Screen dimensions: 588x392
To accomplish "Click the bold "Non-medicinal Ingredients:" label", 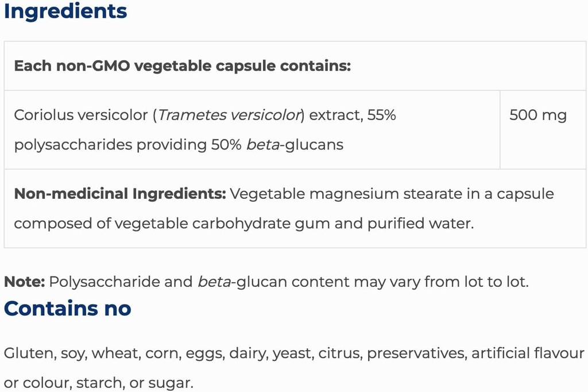I will (x=120, y=194).
